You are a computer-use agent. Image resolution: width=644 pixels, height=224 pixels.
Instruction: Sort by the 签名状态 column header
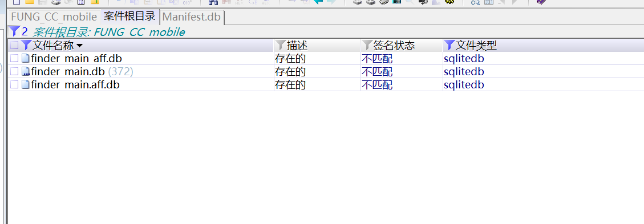coord(394,45)
